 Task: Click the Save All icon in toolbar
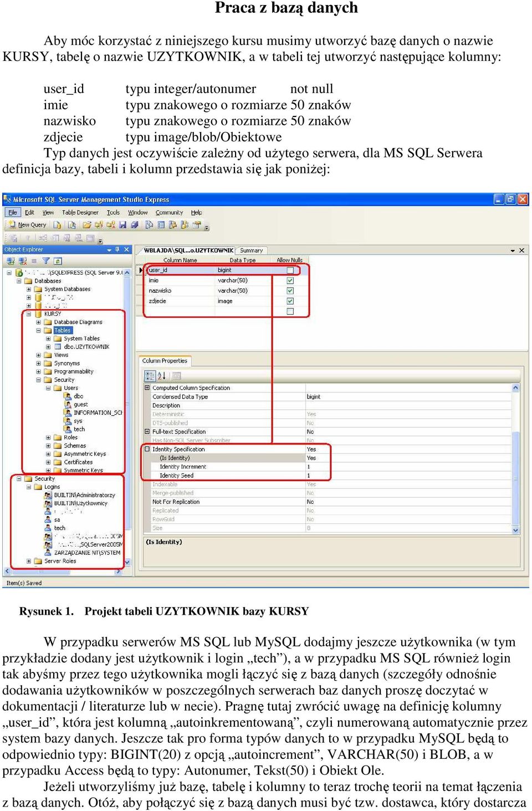pyautogui.click(x=134, y=225)
